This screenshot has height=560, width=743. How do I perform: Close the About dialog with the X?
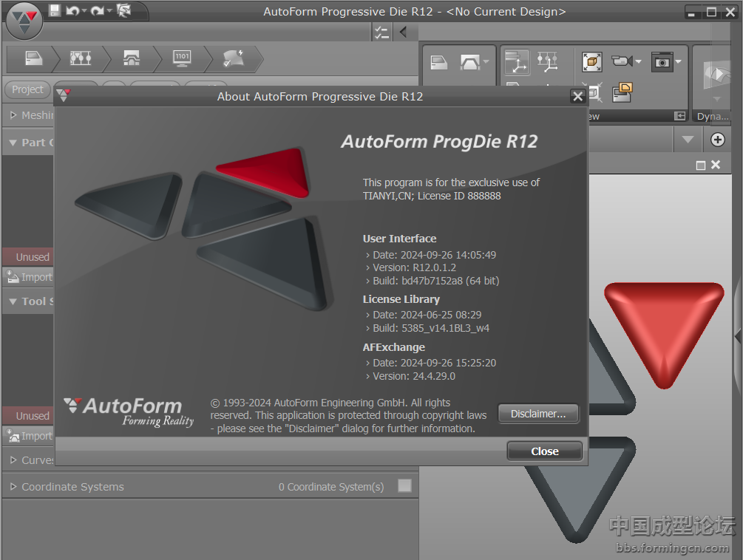[x=577, y=97]
